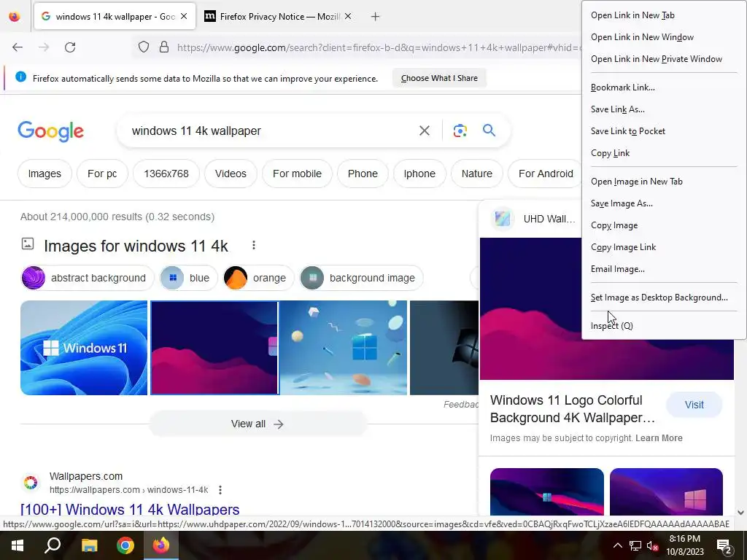The height and width of the screenshot is (560, 747).
Task: Close the windows 11 4k wallpaper tab
Action: (x=184, y=16)
